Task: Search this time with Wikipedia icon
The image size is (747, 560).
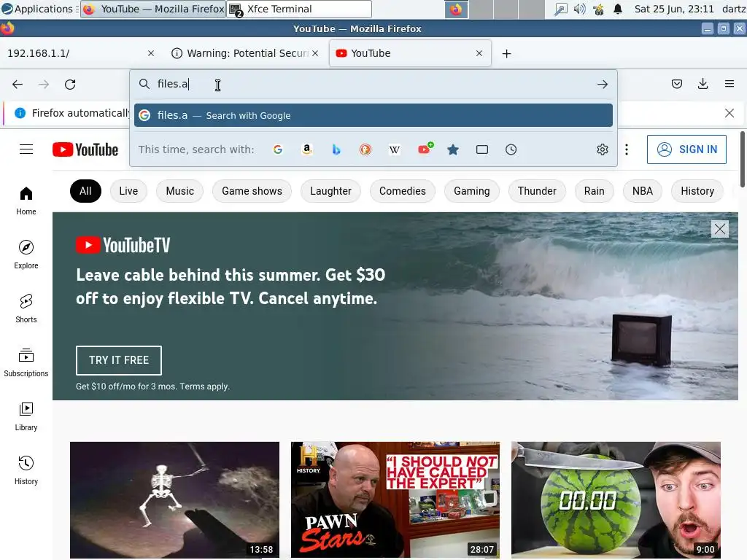Action: point(395,149)
